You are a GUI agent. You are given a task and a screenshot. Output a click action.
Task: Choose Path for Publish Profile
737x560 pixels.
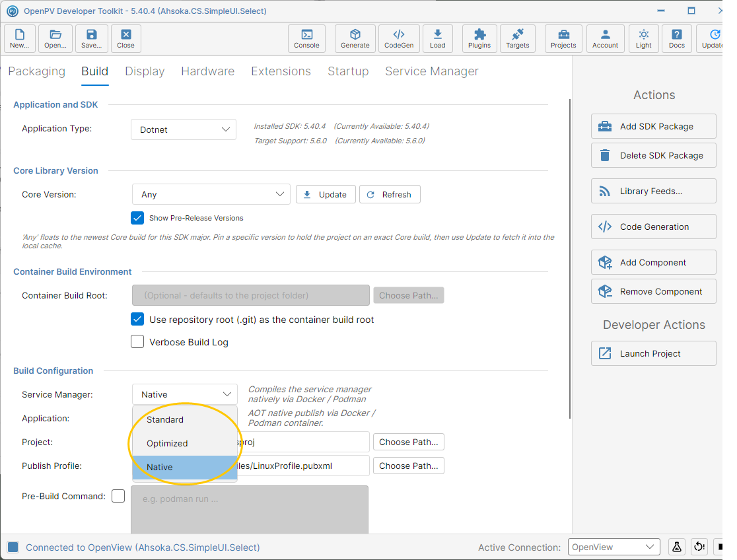pos(408,466)
